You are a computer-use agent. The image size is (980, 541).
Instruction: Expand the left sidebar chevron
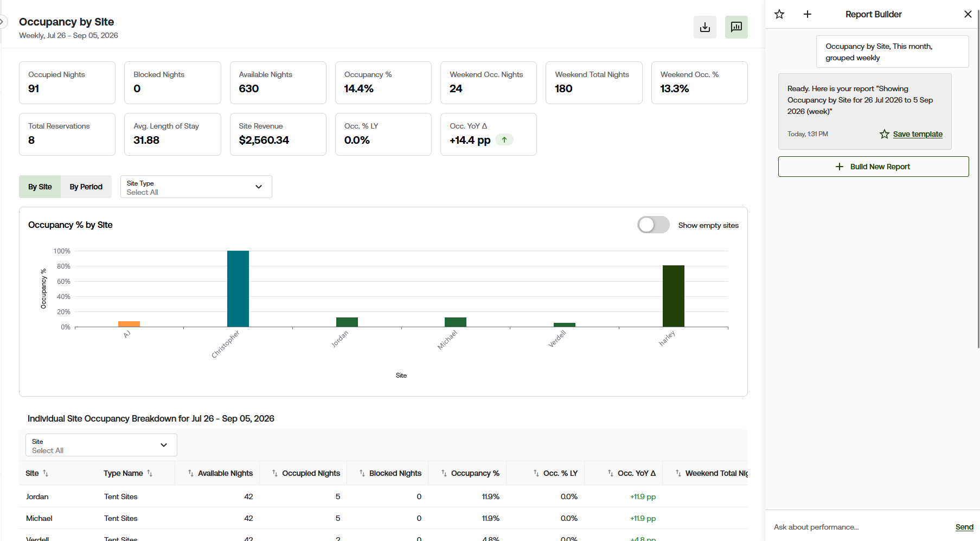(2, 22)
